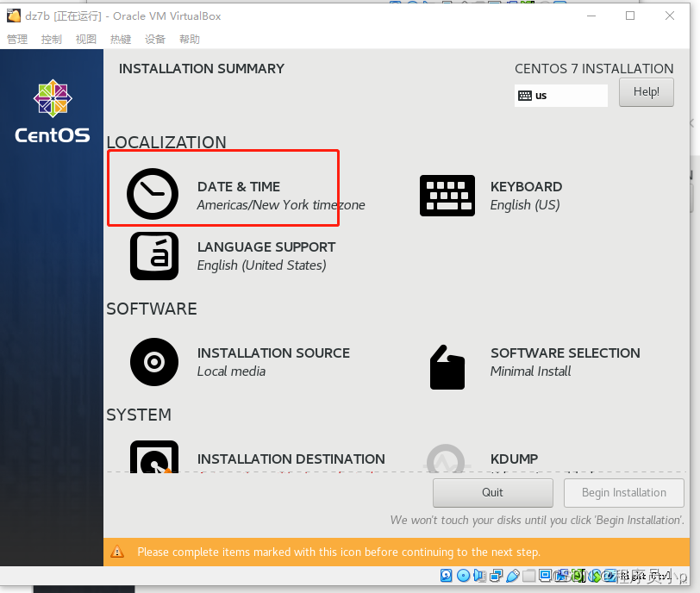The height and width of the screenshot is (593, 700).
Task: Click the LANGUAGE SUPPORT heading
Action: (266, 247)
